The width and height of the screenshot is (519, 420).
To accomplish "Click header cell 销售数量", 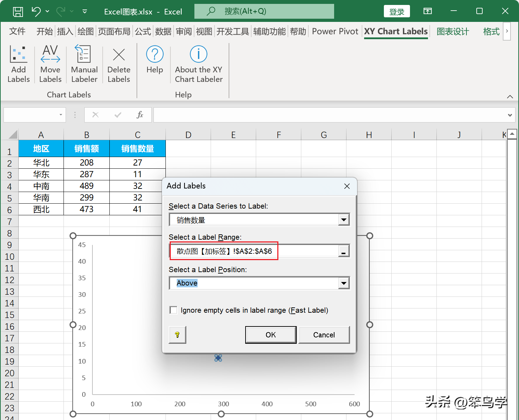I will click(x=138, y=149).
